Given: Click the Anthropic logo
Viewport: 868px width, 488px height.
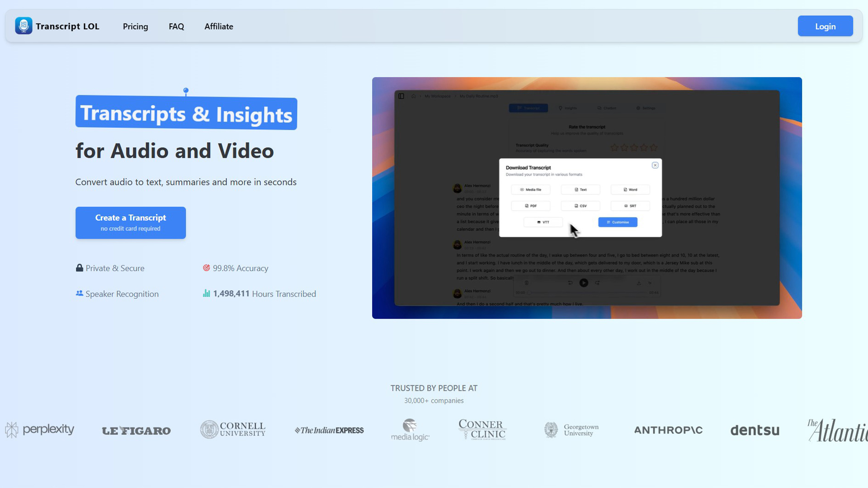Looking at the screenshot, I should 668,430.
